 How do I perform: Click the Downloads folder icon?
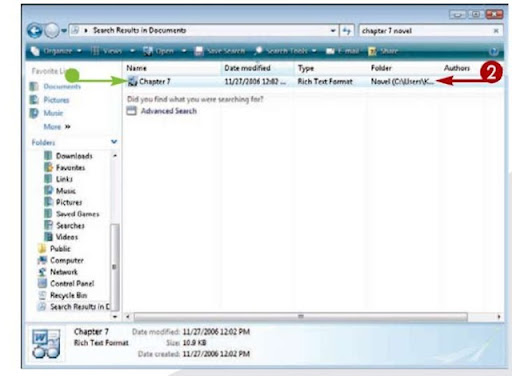[x=48, y=156]
